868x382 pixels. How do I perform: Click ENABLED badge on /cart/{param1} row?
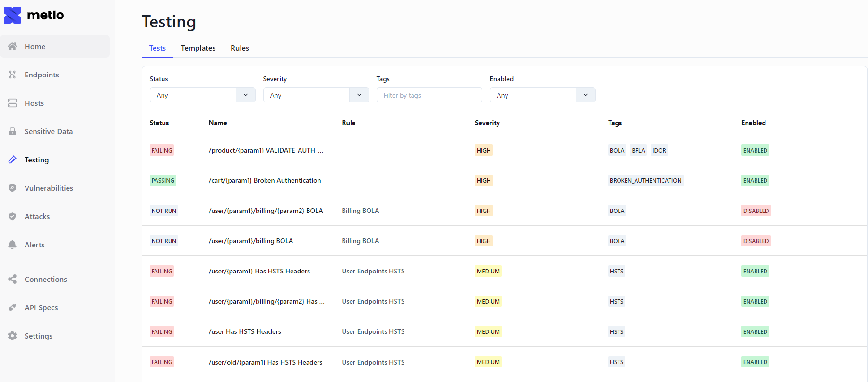[755, 180]
